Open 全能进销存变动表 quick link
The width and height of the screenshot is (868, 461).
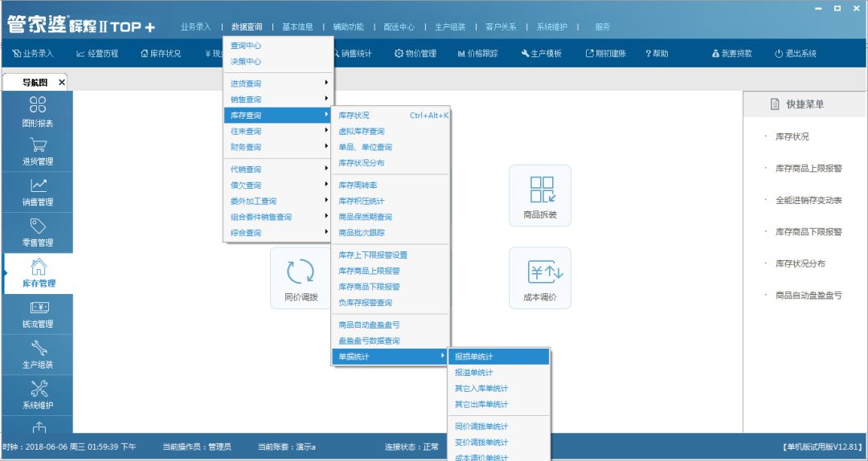pos(808,200)
